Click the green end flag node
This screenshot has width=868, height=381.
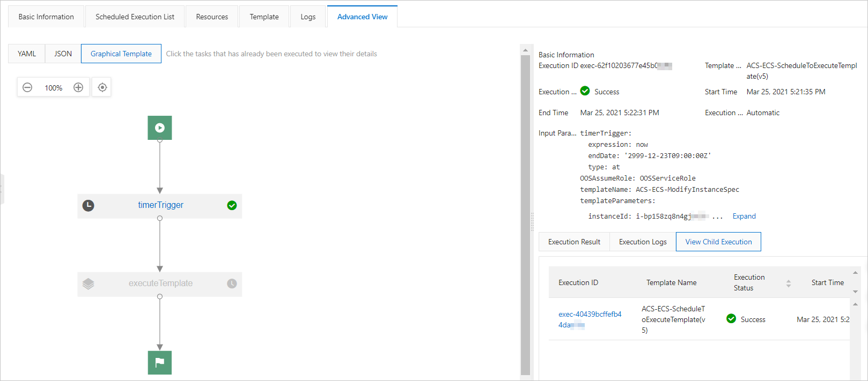(160, 363)
